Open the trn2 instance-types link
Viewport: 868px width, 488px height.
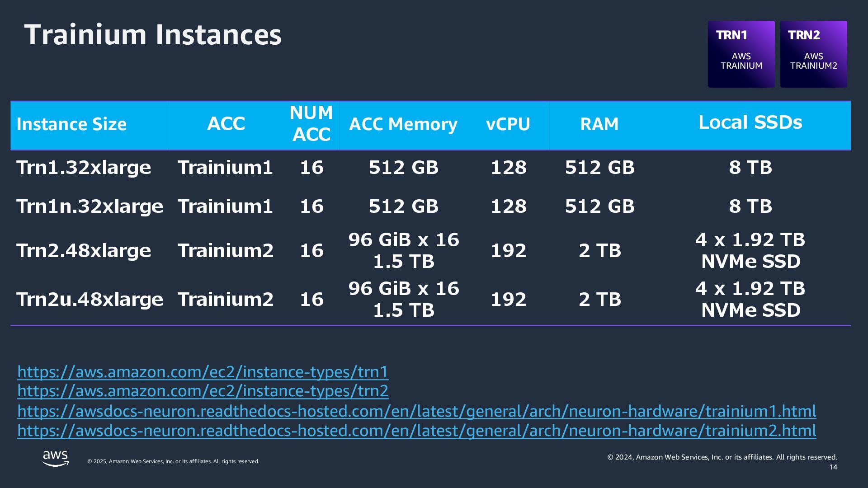203,391
